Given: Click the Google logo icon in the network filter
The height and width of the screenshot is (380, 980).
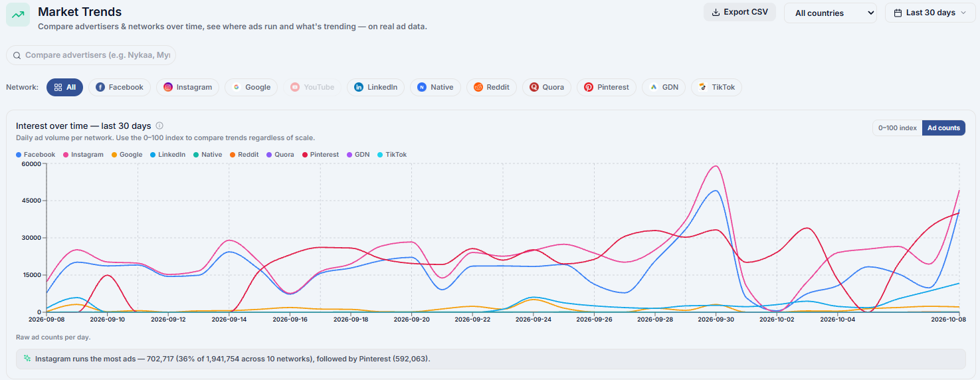Looking at the screenshot, I should [237, 87].
